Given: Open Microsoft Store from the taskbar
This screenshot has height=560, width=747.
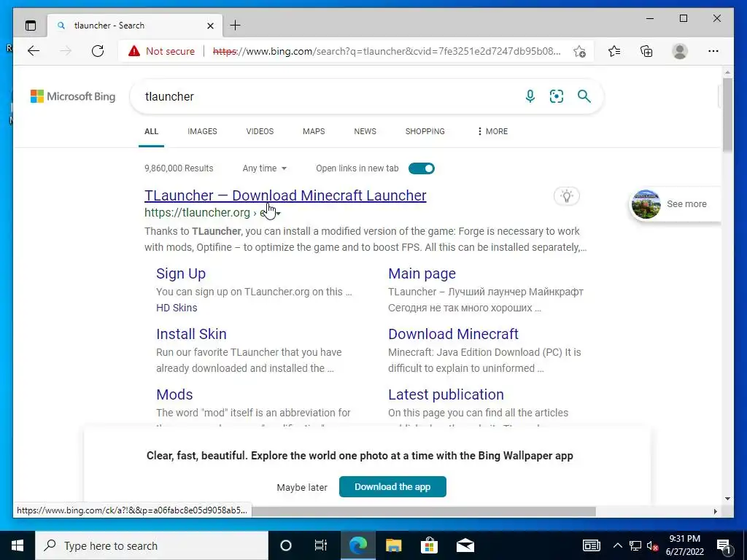Looking at the screenshot, I should coord(429,545).
